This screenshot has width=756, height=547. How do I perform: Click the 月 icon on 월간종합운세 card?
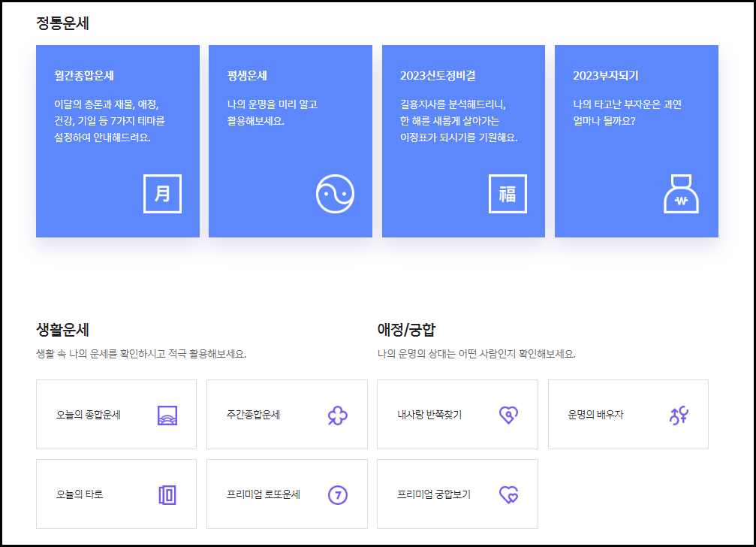tap(162, 193)
